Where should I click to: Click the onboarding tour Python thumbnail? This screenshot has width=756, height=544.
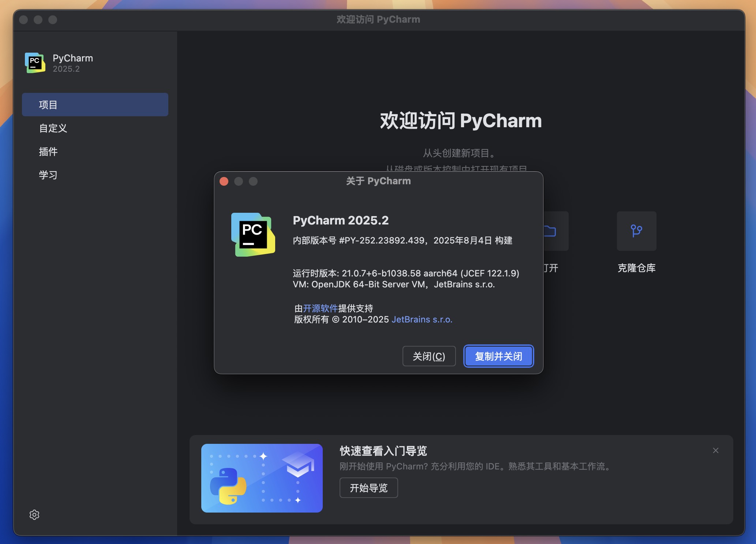pos(262,478)
